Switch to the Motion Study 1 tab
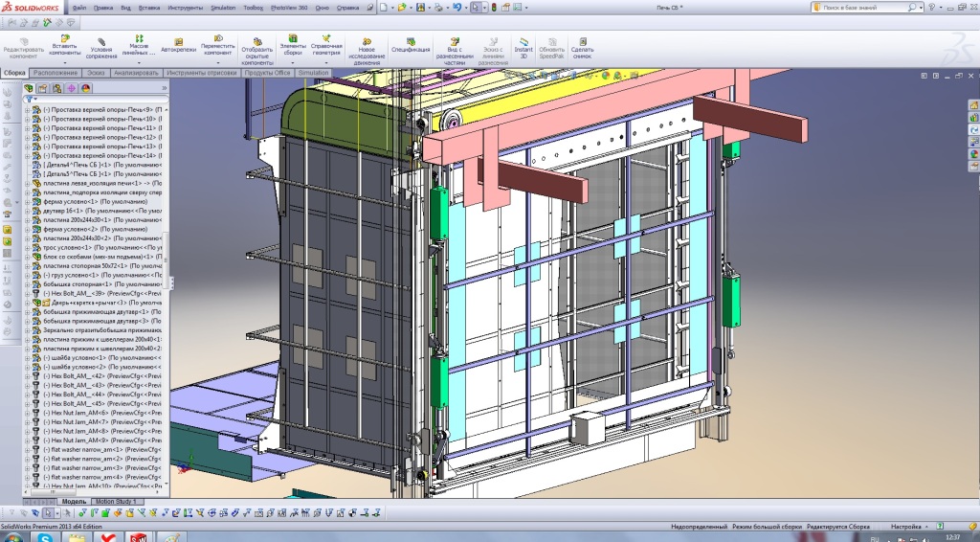 [117, 502]
